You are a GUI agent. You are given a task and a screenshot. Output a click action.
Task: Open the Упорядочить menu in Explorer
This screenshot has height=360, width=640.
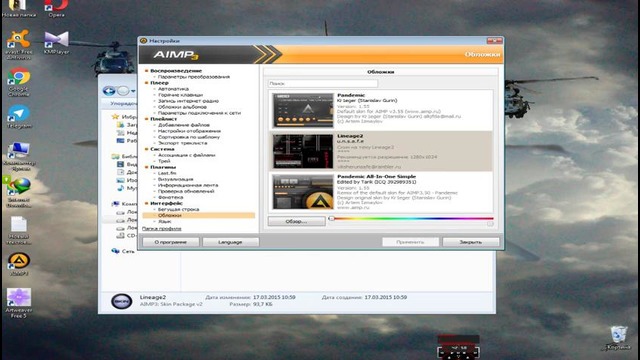(x=123, y=104)
